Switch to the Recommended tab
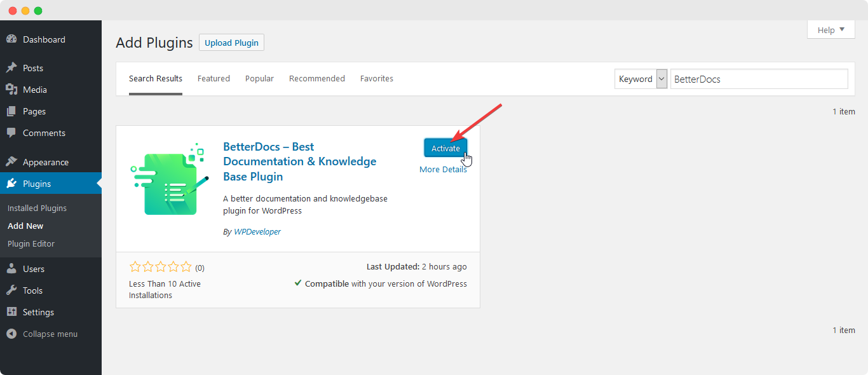Image resolution: width=868 pixels, height=375 pixels. coord(317,79)
